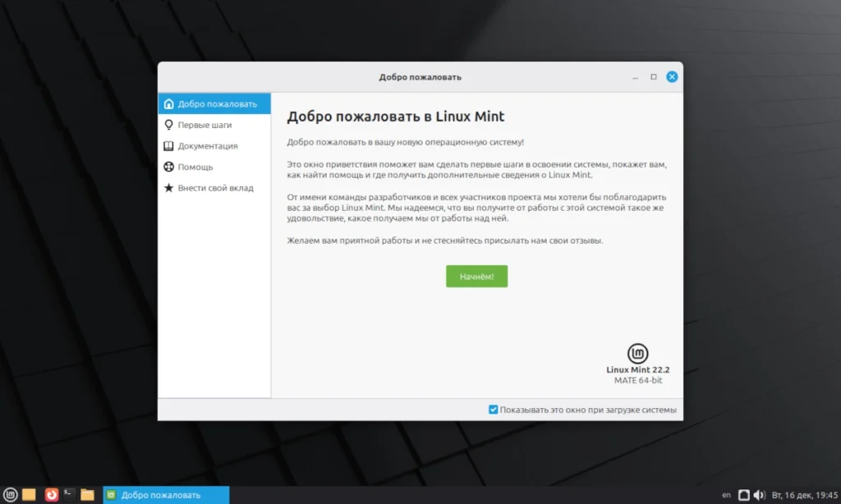Viewport: 841px width, 504px height.
Task: Open the 'Первые шаги' sidebar section
Action: pos(214,125)
